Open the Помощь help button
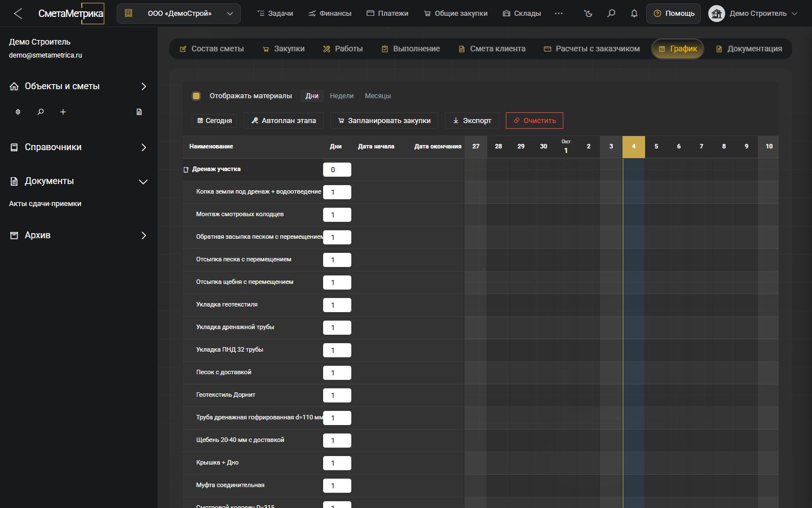The height and width of the screenshot is (508, 812). (x=674, y=14)
